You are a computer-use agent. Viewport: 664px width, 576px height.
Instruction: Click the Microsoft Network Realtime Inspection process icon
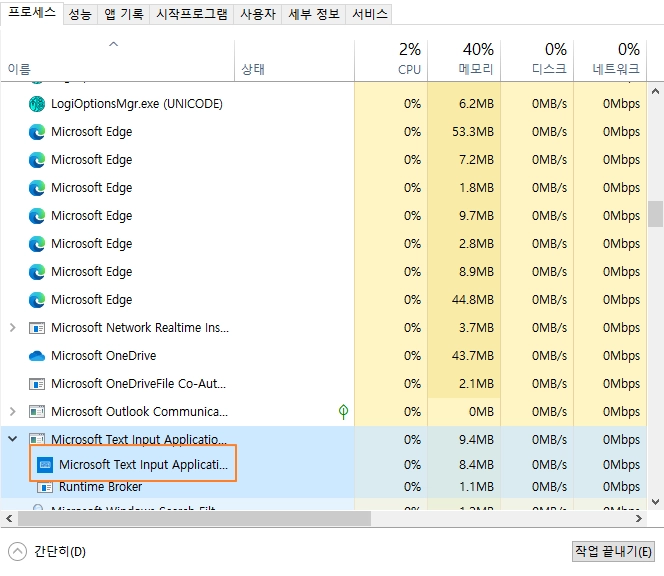37,328
